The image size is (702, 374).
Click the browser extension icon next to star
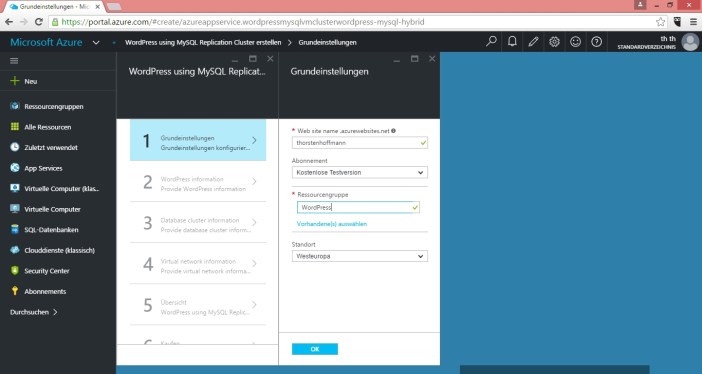point(677,22)
